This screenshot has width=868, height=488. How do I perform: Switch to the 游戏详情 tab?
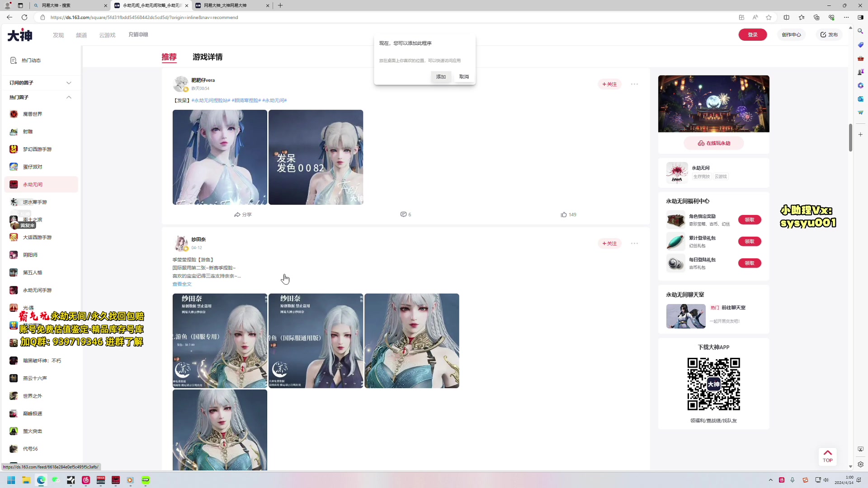click(208, 57)
